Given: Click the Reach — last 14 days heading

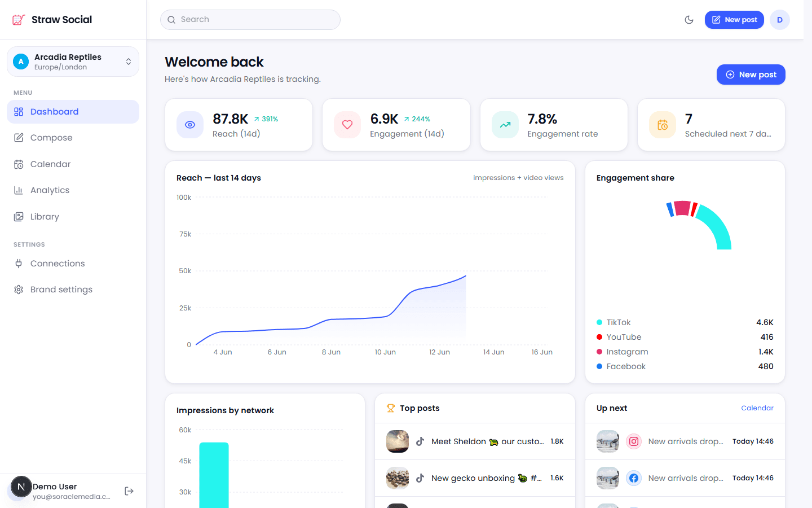Looking at the screenshot, I should click(219, 178).
